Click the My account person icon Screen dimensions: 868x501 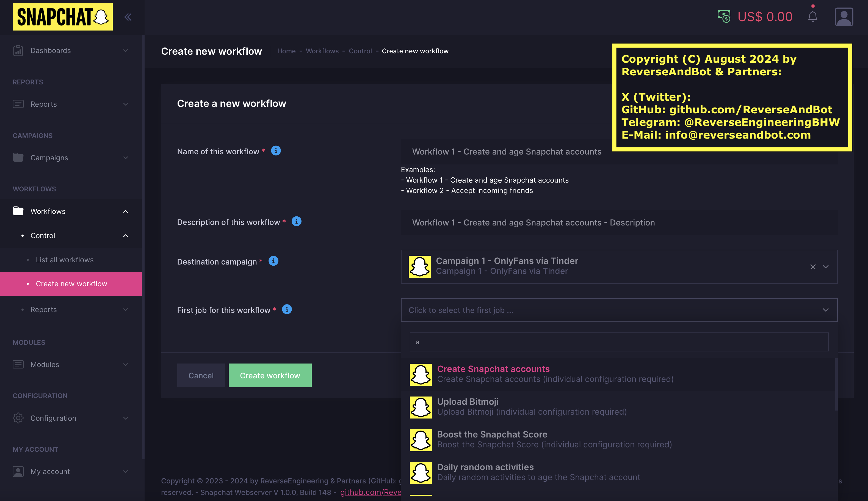coord(18,471)
